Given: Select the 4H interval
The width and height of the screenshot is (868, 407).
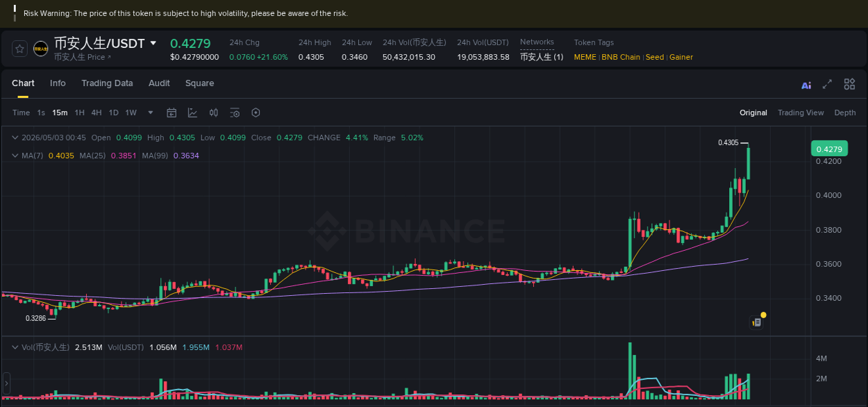Looking at the screenshot, I should click(97, 113).
